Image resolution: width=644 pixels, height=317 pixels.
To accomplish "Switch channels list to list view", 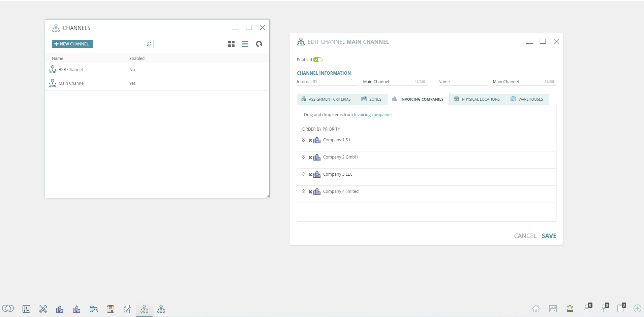I will click(245, 44).
